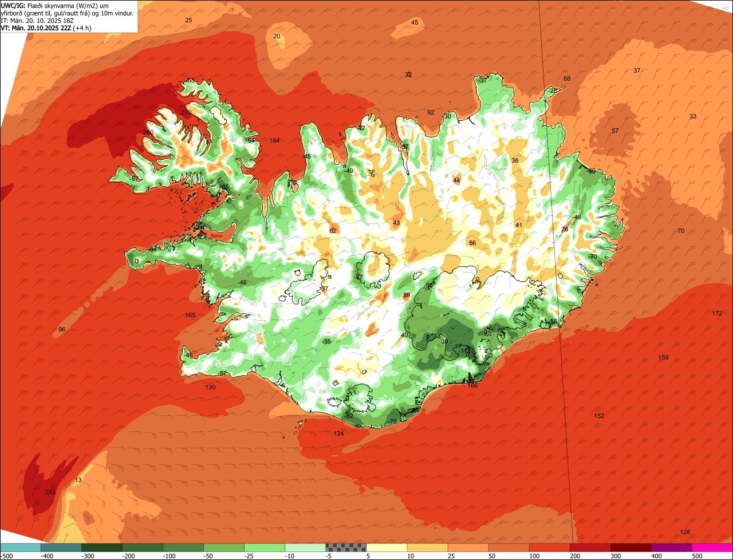The image size is (733, 560).
Task: Click the map value 128 at bottom right
Action: tap(685, 533)
